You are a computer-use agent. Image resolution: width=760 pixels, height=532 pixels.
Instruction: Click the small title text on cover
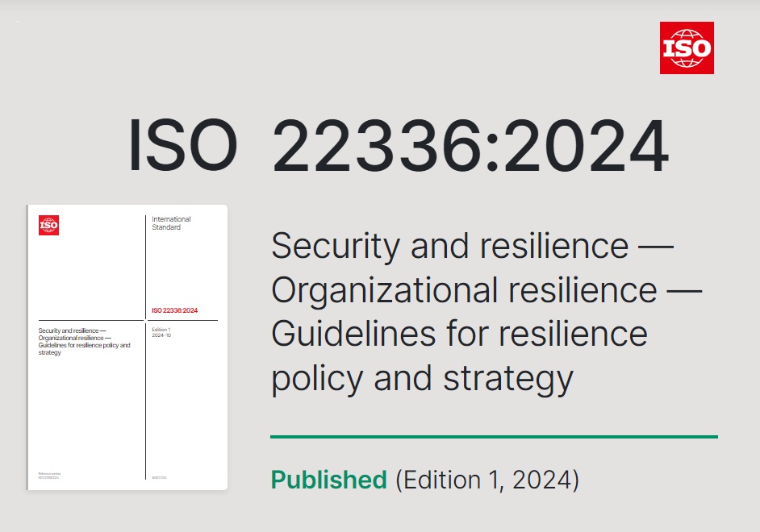(x=85, y=341)
